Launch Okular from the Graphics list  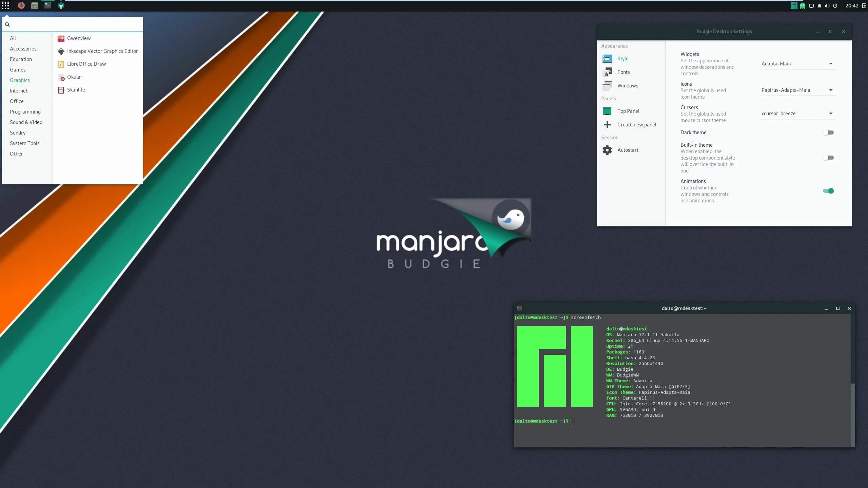tap(98, 77)
